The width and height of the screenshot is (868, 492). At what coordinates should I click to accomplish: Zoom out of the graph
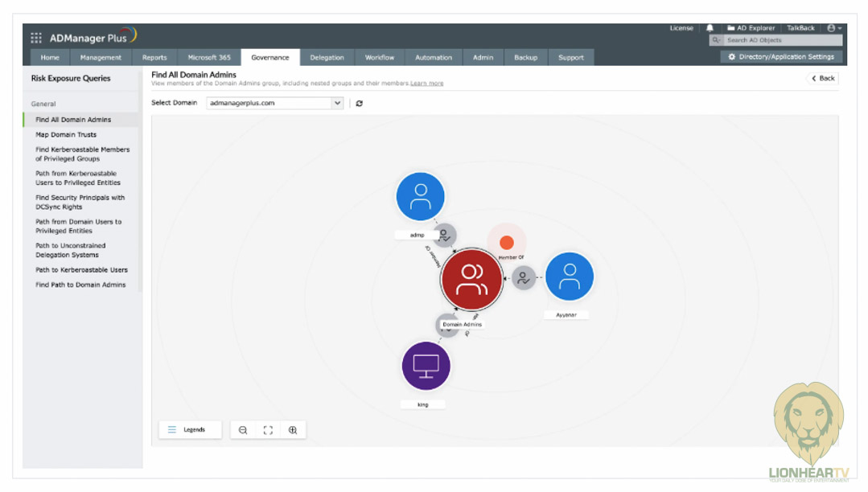pyautogui.click(x=243, y=430)
